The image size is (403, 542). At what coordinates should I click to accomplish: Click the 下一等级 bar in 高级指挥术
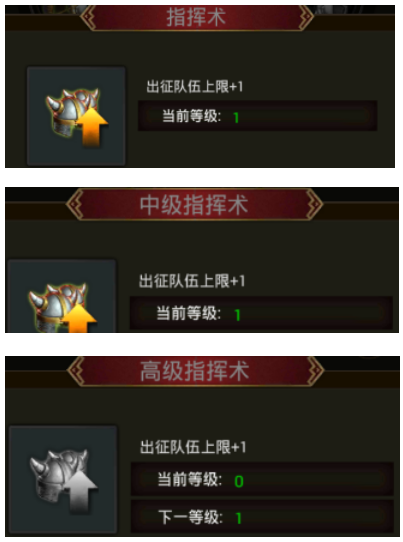262,517
